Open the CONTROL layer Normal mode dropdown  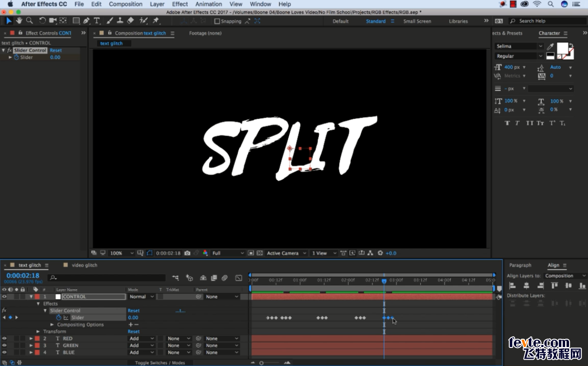pos(141,296)
